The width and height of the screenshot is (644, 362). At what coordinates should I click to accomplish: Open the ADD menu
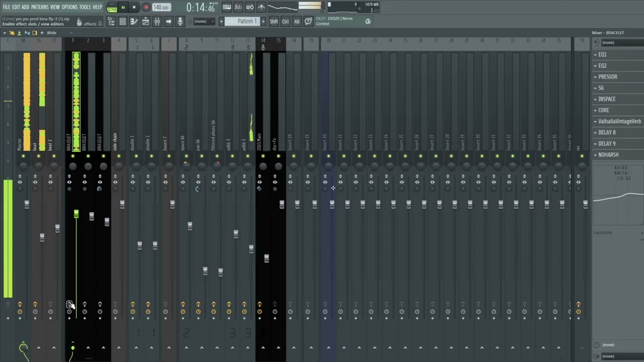pyautogui.click(x=25, y=7)
